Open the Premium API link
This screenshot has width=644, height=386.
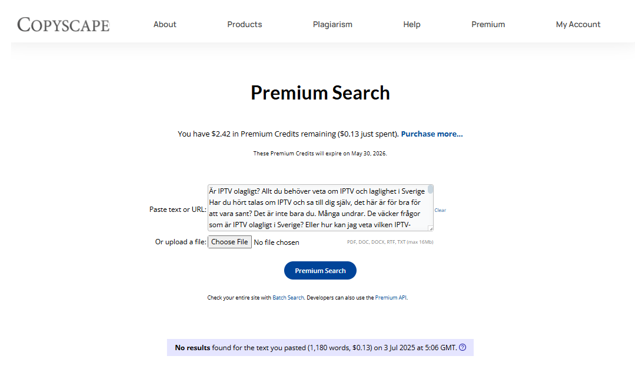pyautogui.click(x=391, y=298)
